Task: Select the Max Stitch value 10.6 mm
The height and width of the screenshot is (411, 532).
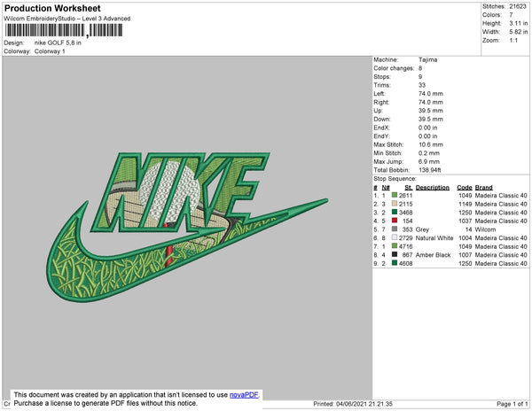Action: [430, 144]
